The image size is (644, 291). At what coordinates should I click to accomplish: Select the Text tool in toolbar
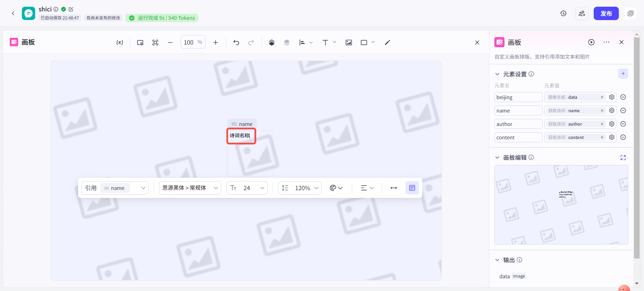325,43
